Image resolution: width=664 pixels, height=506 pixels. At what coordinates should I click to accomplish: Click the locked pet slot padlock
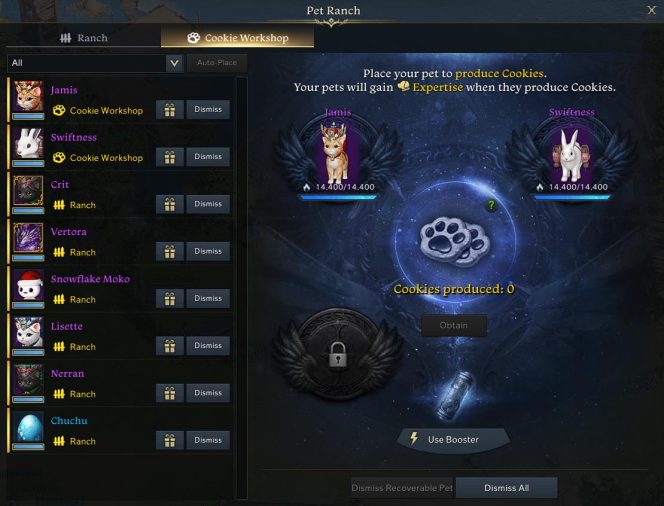[338, 354]
